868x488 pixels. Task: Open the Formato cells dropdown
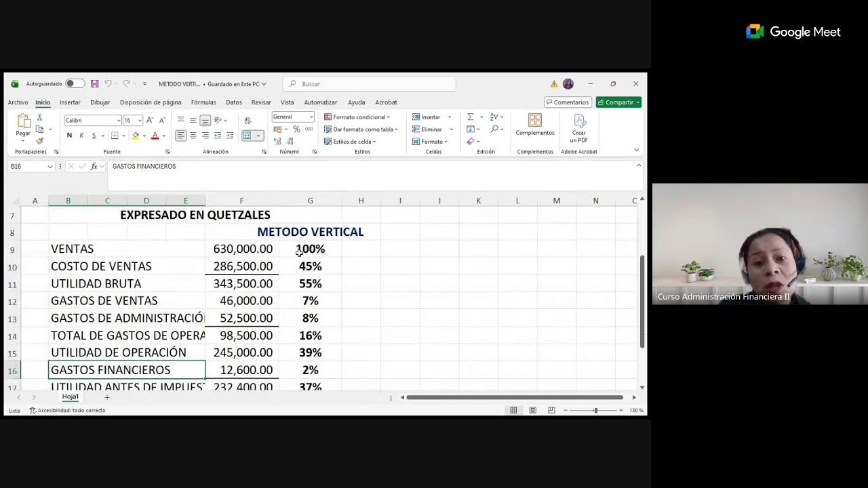click(430, 142)
